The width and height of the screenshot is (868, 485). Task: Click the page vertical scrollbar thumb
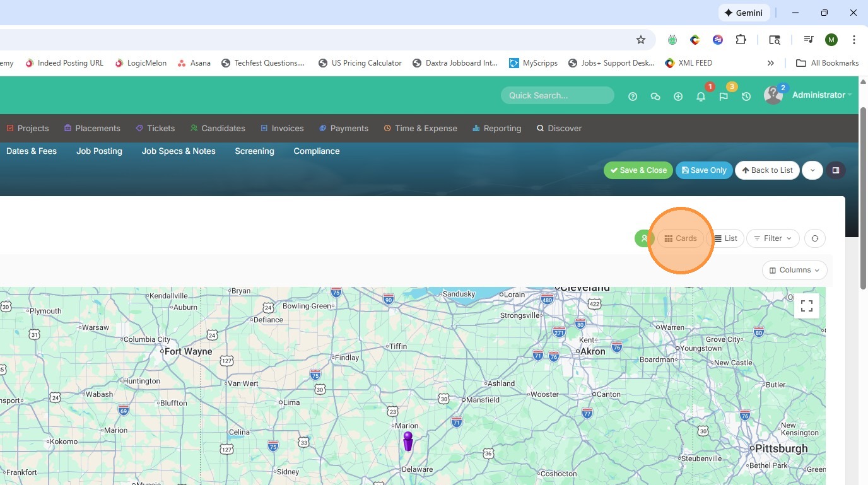click(x=863, y=199)
